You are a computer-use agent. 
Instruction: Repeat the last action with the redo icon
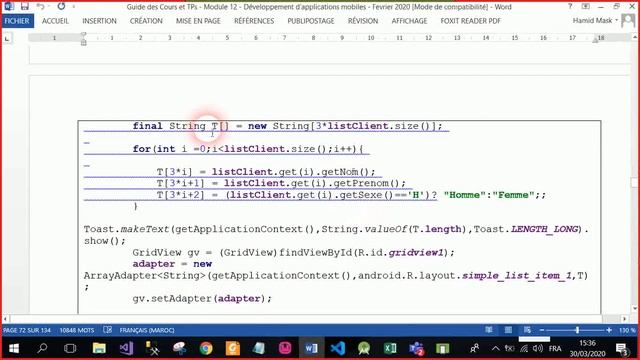pos(61,7)
